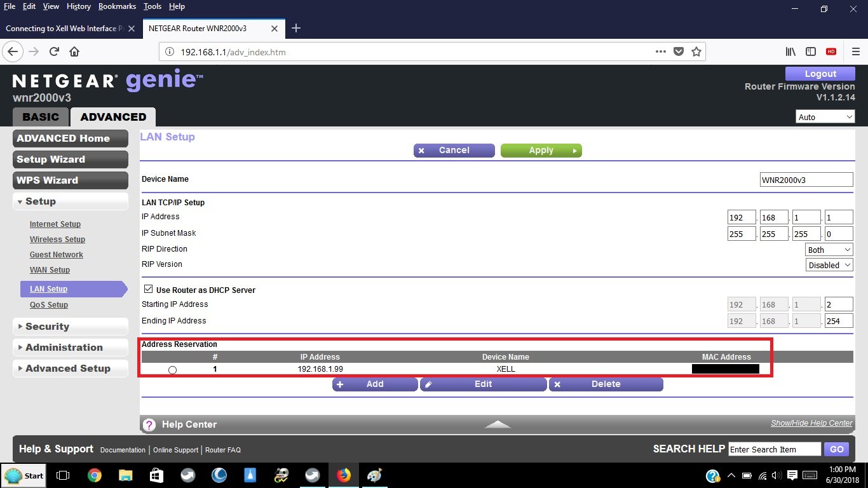Image resolution: width=868 pixels, height=488 pixels.
Task: Click the red HD extension icon
Action: [x=831, y=51]
